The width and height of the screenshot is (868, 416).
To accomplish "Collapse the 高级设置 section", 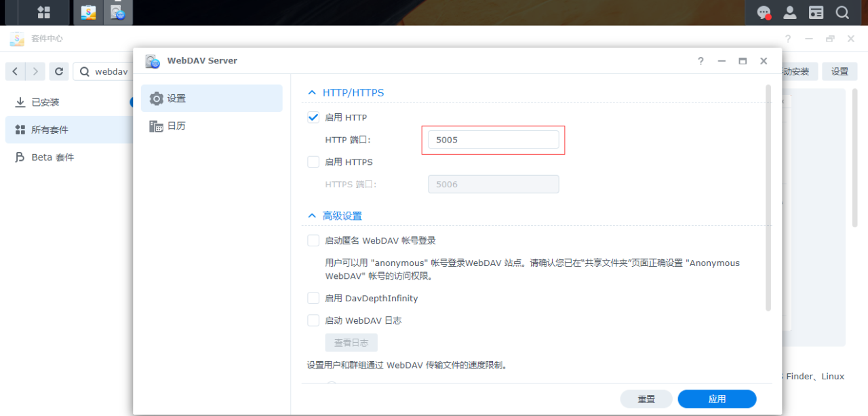I will point(312,215).
